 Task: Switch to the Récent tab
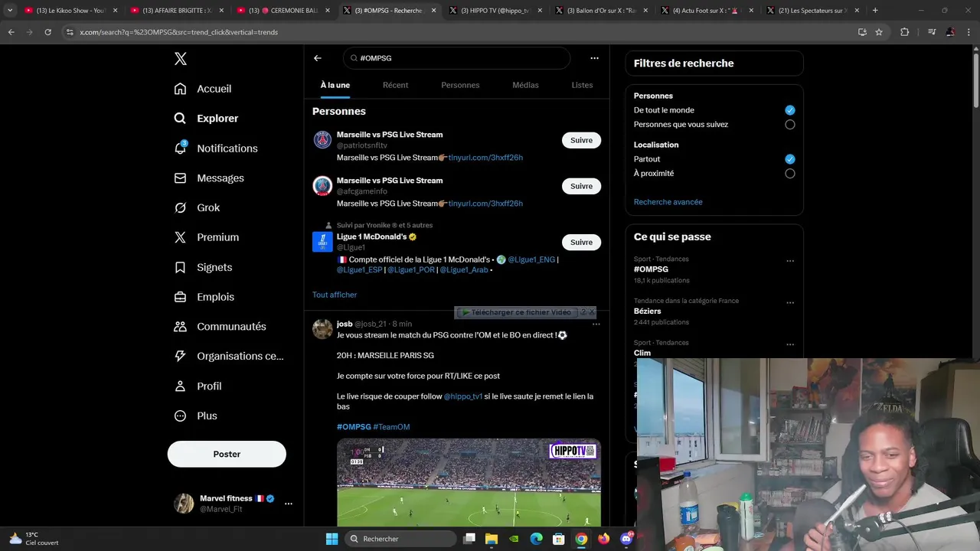coord(395,85)
